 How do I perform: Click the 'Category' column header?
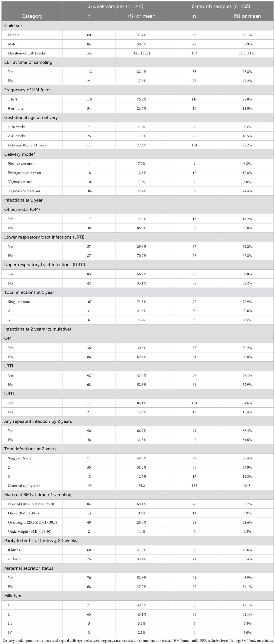[32, 16]
